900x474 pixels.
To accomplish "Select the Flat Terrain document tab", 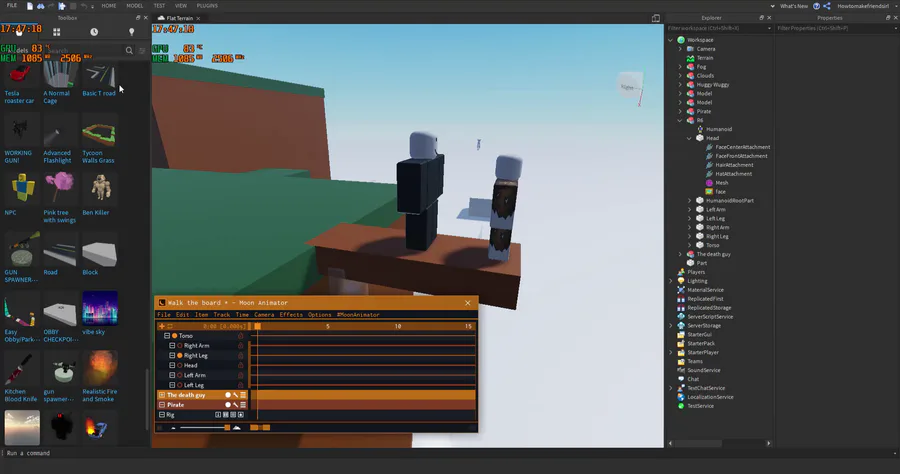I will (x=179, y=18).
